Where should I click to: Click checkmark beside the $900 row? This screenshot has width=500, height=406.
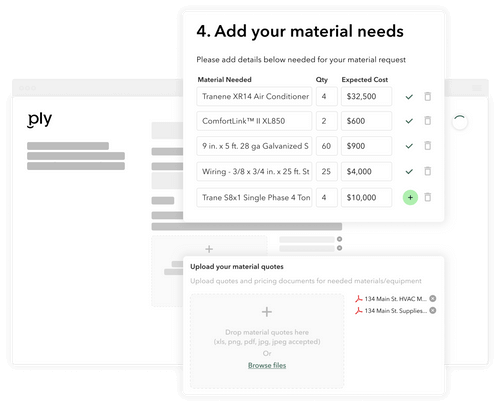pyautogui.click(x=409, y=146)
